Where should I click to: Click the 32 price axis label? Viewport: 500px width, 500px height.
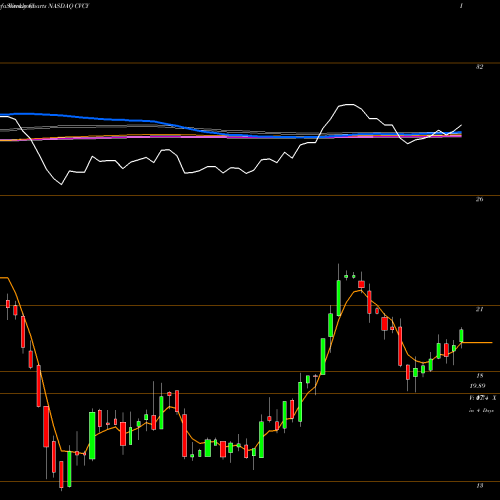479,67
